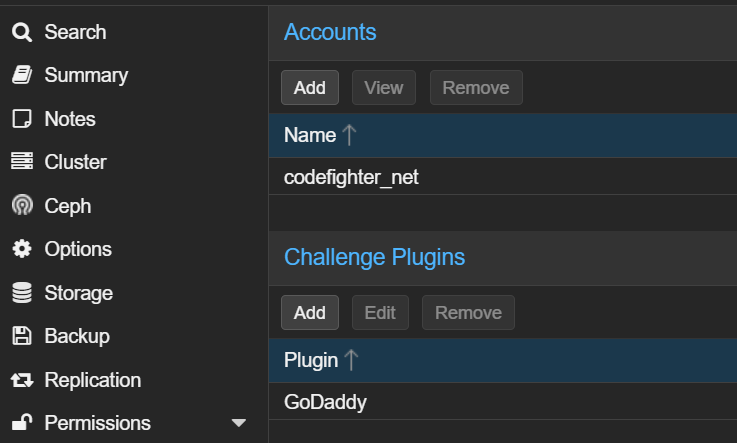Click Remove button under Challenge Plugins
This screenshot has height=443, width=737.
click(x=468, y=313)
